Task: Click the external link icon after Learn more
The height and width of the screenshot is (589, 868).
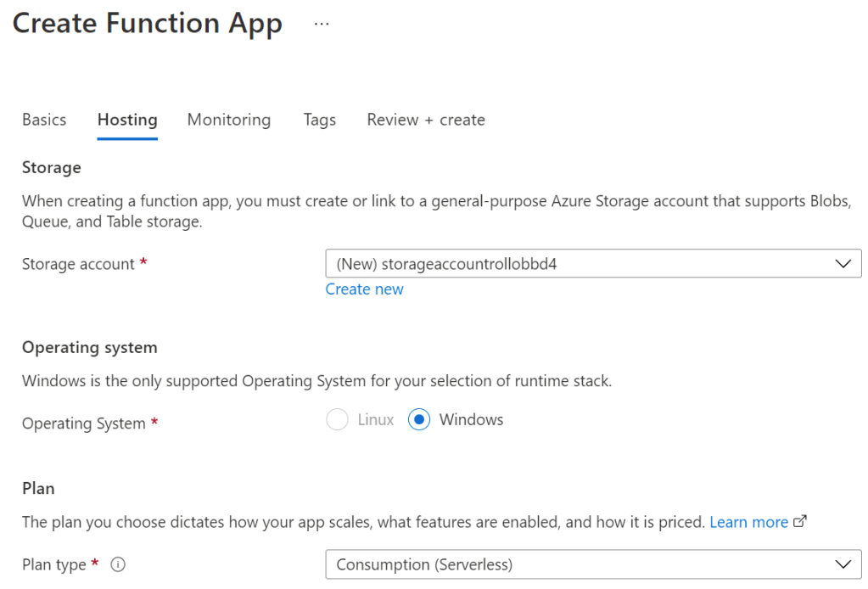Action: point(799,522)
